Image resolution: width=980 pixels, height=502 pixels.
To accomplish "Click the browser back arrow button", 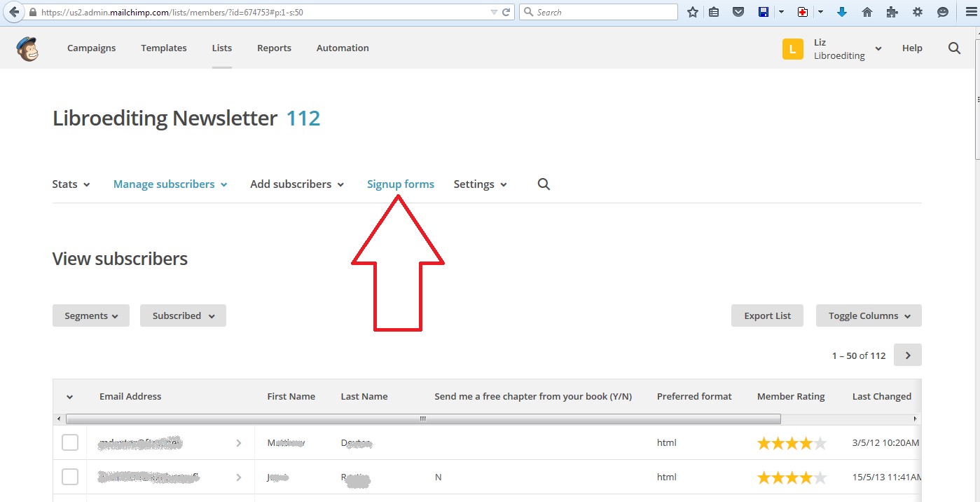I will pyautogui.click(x=13, y=12).
